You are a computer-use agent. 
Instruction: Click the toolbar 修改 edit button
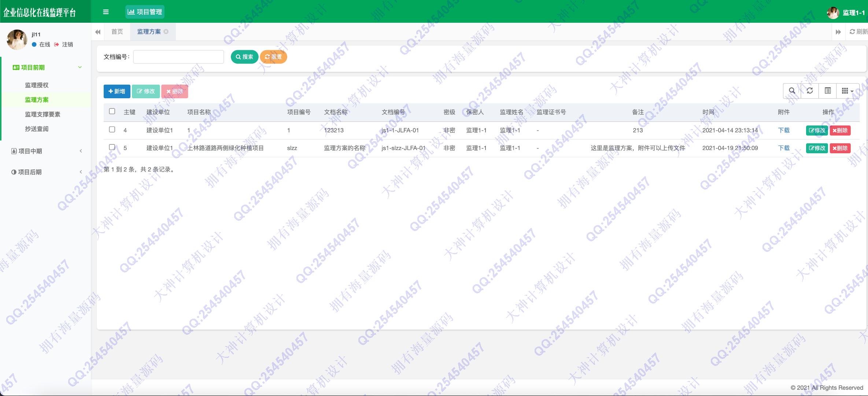[146, 91]
